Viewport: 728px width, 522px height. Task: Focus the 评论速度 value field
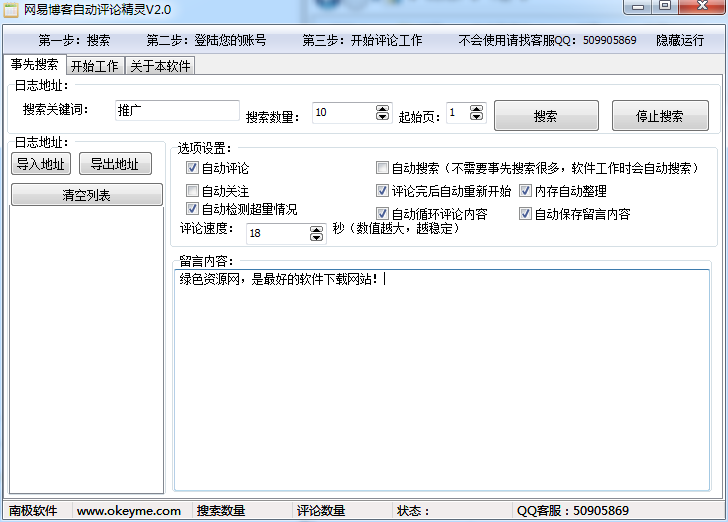tap(278, 233)
